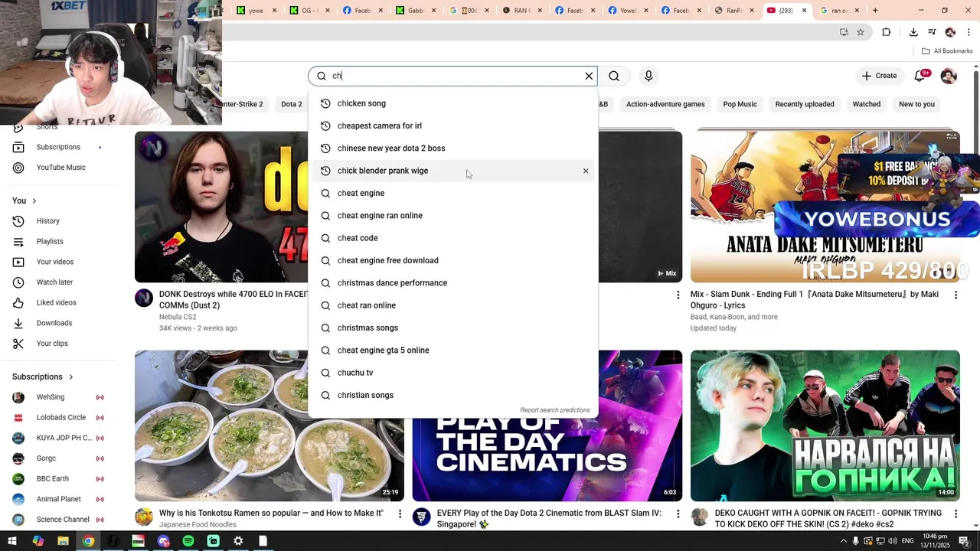The width and height of the screenshot is (980, 551).
Task: Bookmark this page with the star icon
Action: (861, 32)
